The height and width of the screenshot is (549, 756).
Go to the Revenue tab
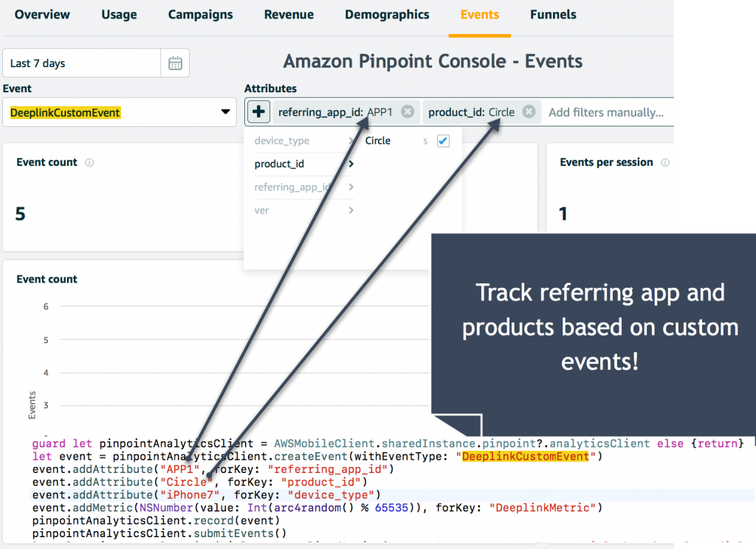coord(289,15)
